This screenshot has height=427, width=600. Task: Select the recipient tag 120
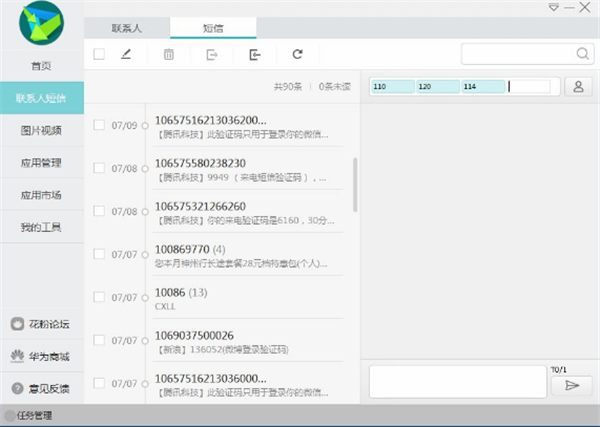click(438, 86)
